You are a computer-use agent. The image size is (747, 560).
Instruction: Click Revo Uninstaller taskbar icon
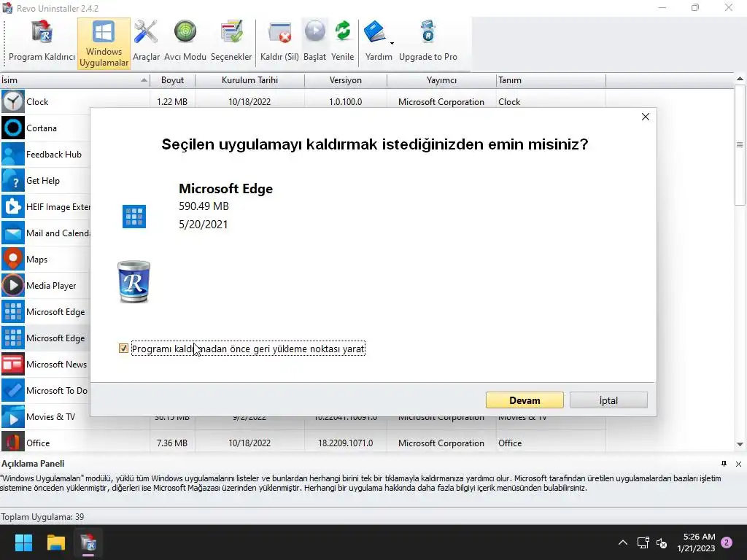[x=88, y=542]
